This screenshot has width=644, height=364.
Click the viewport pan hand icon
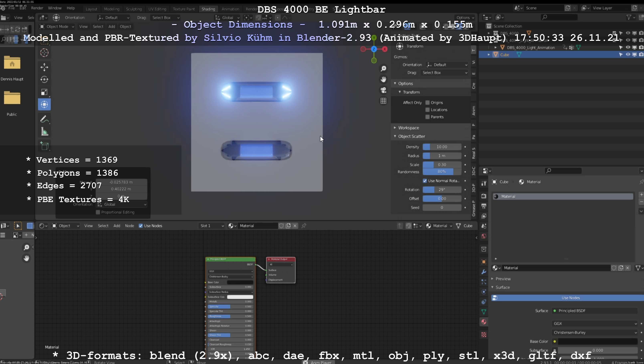click(x=383, y=79)
